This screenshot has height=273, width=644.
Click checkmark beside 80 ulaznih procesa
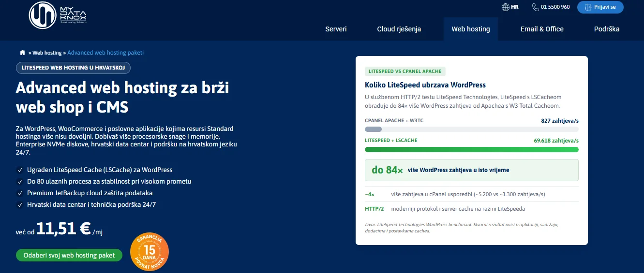(x=20, y=182)
